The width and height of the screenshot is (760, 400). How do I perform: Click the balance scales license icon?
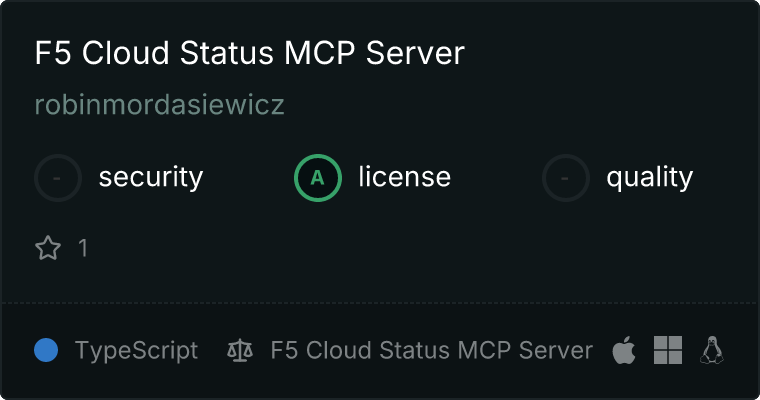point(240,351)
